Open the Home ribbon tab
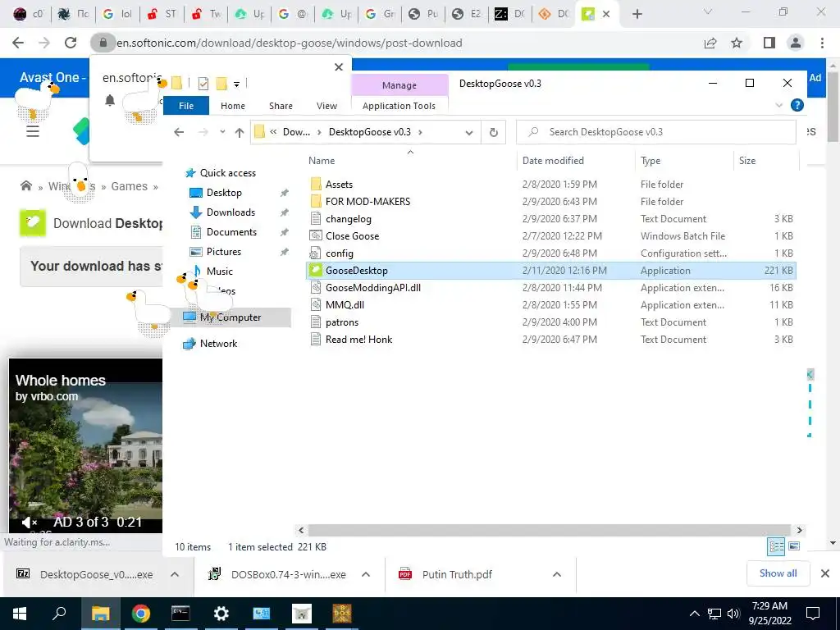Screen dimensions: 840x630 click(232, 106)
